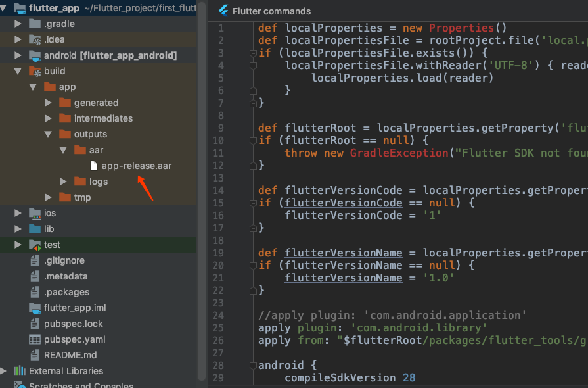Click the pubspec.yaml table icon
The image size is (588, 388).
coord(35,339)
